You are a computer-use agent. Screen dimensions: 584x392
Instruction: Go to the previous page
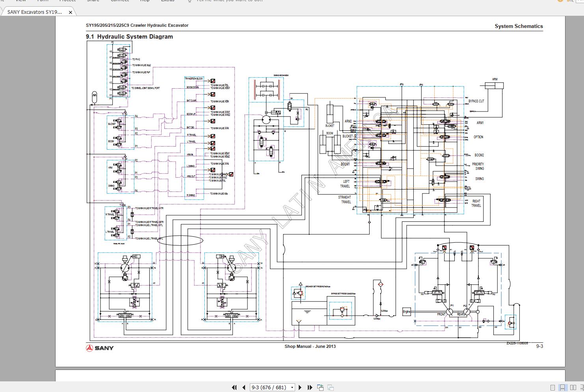point(244,387)
